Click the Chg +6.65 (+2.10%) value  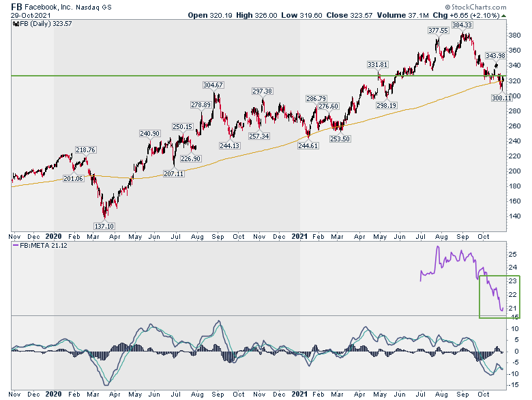click(x=466, y=15)
